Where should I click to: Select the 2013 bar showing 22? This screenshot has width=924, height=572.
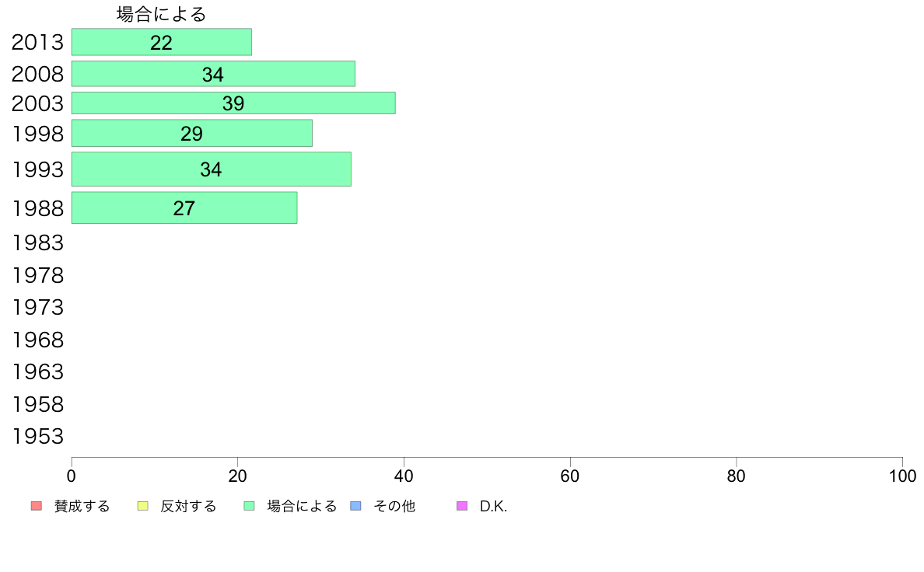(x=162, y=42)
